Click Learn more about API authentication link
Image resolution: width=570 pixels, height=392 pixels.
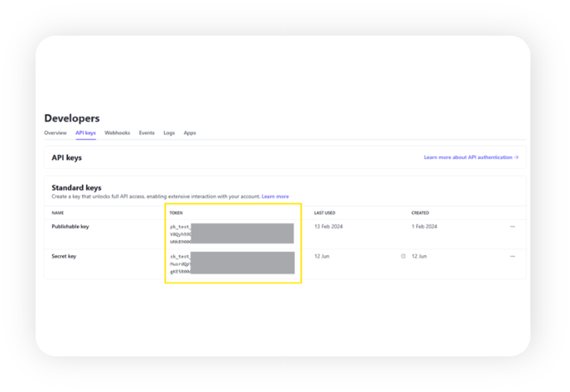[x=471, y=157]
